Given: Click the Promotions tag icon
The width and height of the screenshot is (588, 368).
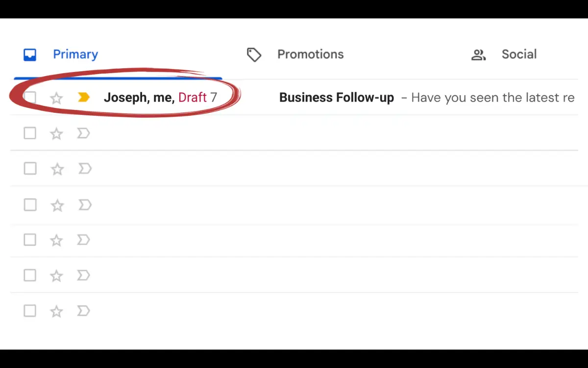Looking at the screenshot, I should click(254, 54).
